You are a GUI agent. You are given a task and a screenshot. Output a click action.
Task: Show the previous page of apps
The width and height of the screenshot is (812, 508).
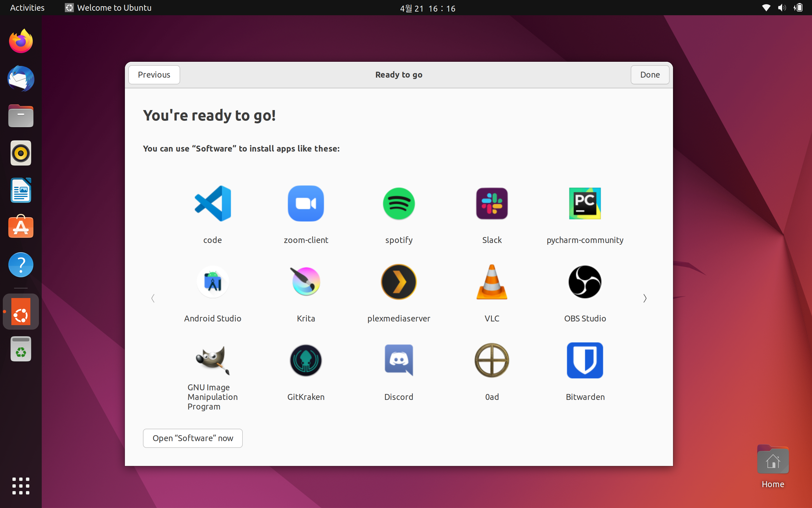(x=153, y=298)
